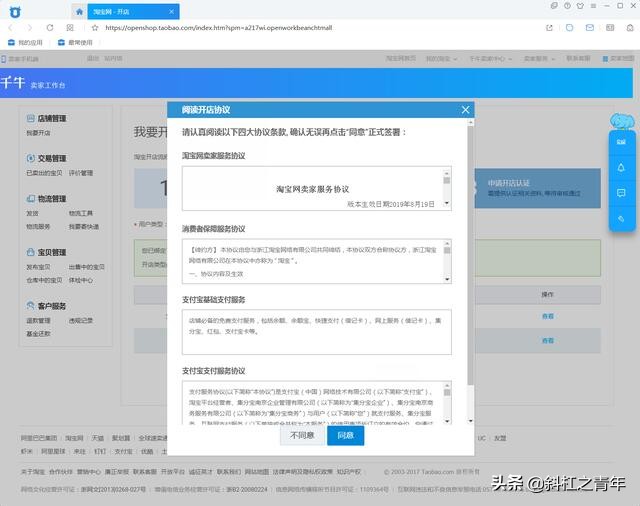Open 退款管理 sidebar link
Image resolution: width=640 pixels, height=506 pixels.
[38, 321]
